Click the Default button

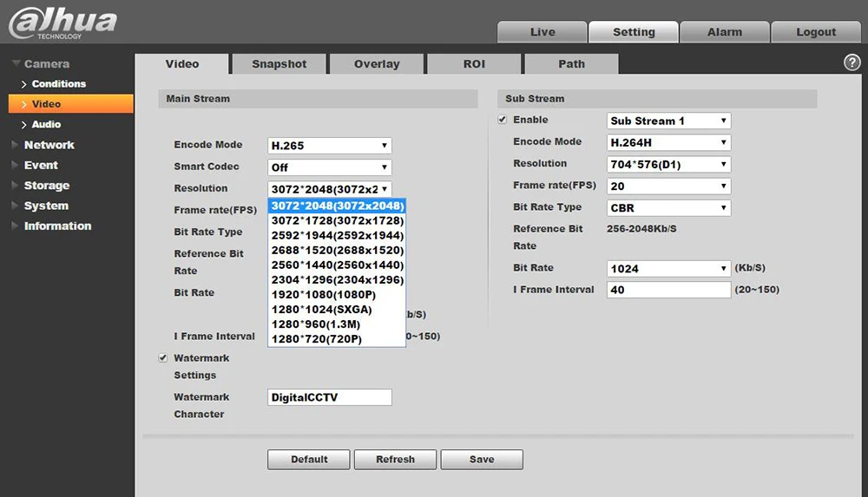point(309,460)
